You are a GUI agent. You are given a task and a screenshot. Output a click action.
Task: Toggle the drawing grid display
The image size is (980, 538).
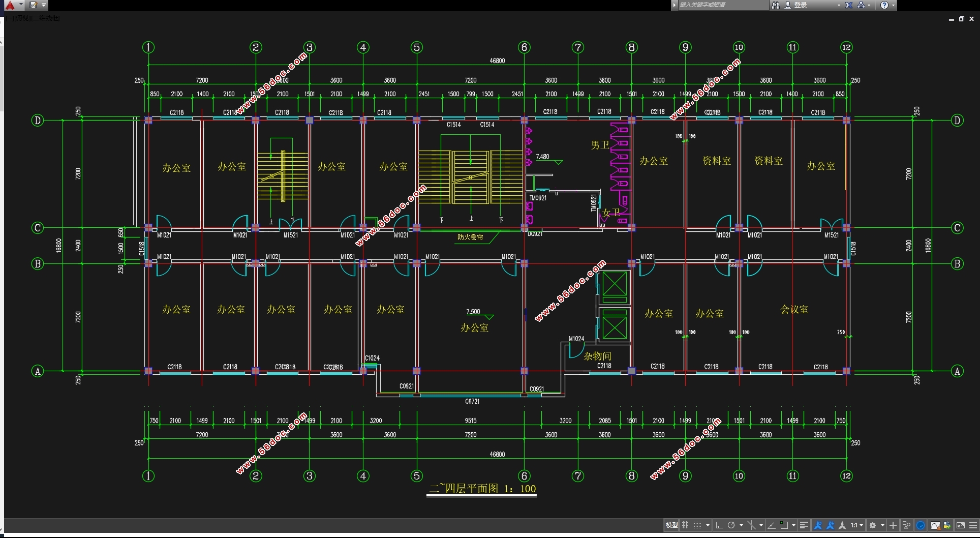[x=686, y=525]
